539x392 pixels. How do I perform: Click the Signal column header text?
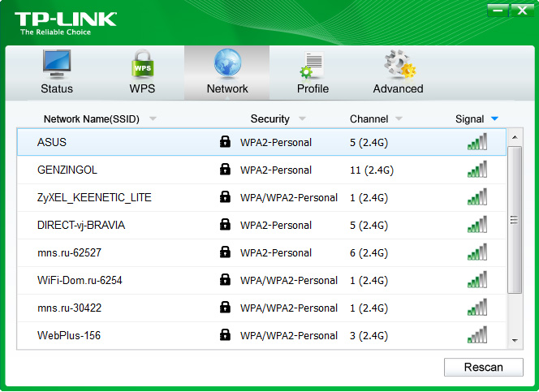click(469, 118)
